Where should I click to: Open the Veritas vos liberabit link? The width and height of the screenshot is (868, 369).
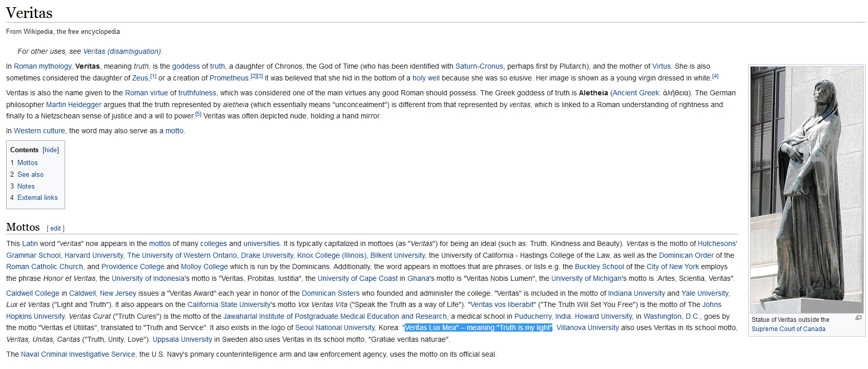(x=502, y=305)
